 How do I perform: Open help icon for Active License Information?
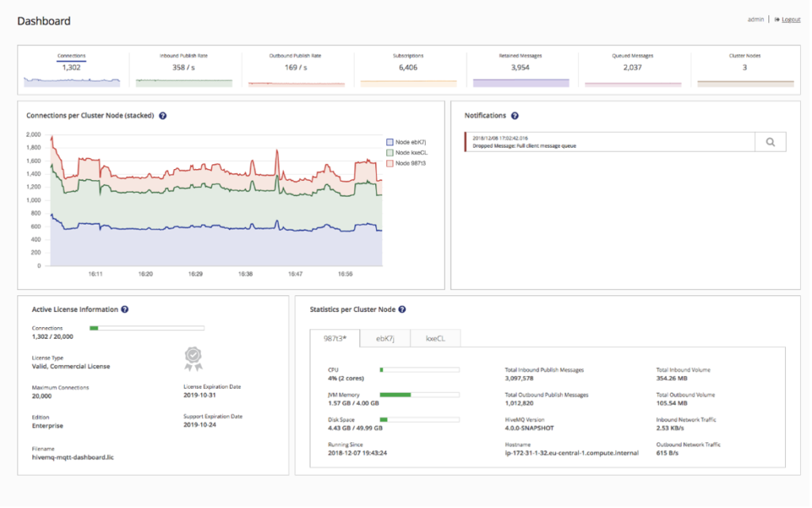pyautogui.click(x=124, y=310)
